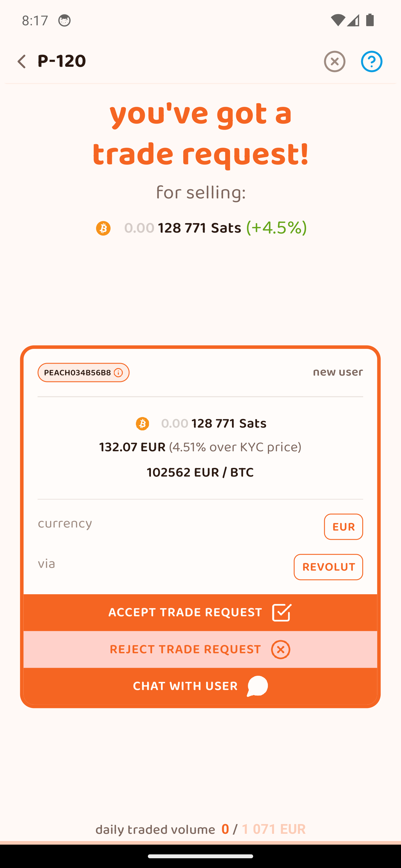Tap the green +4.5% premium text
Screen dimensions: 401x868
pyautogui.click(x=276, y=228)
